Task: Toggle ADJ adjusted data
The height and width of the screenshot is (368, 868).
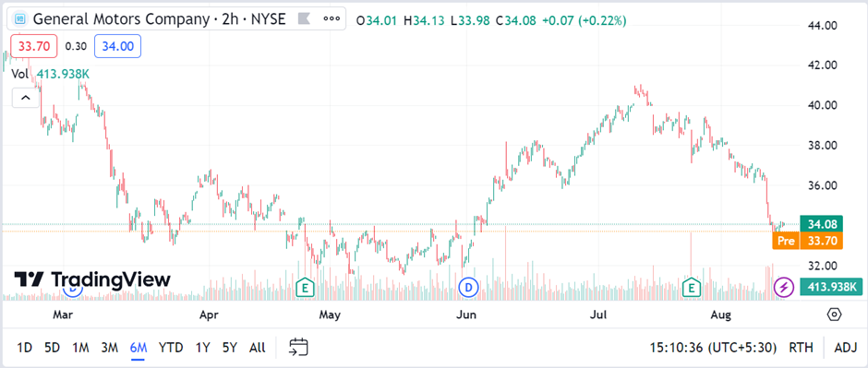Action: click(845, 348)
